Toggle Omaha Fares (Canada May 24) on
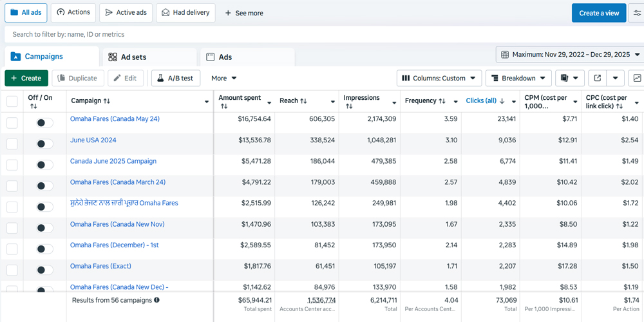The width and height of the screenshot is (644, 322). coord(44,123)
